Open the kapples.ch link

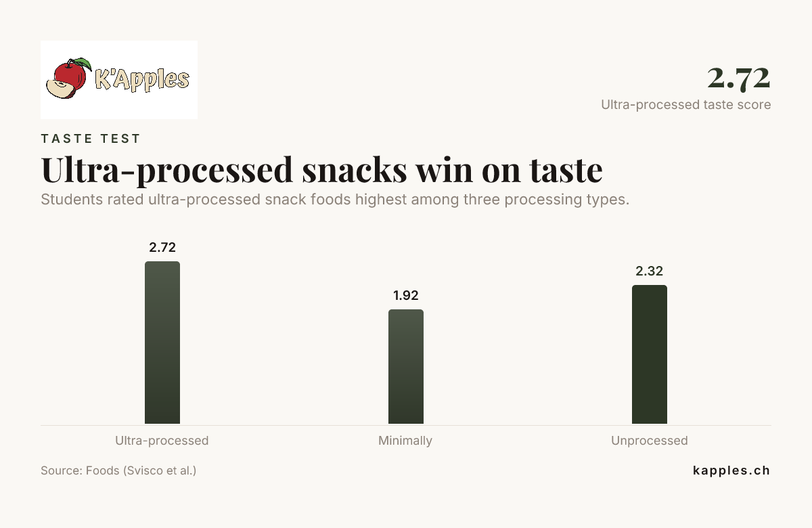731,470
